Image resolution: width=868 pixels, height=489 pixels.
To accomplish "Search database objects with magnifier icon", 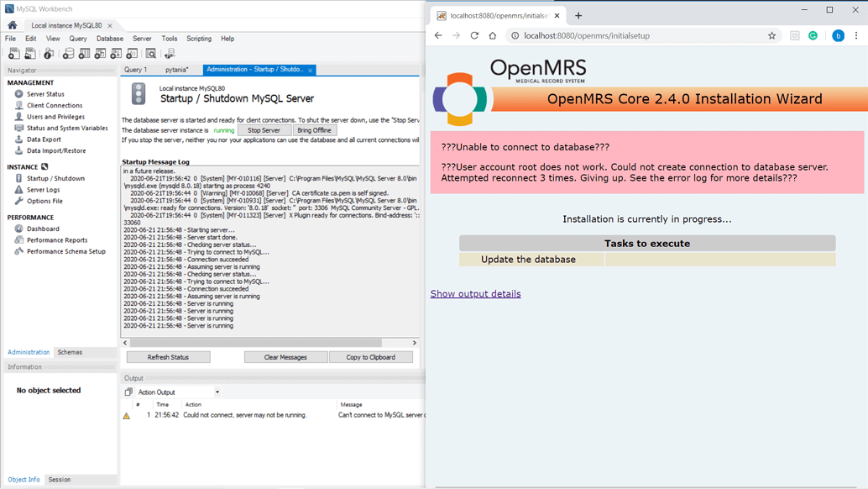I will click(151, 53).
